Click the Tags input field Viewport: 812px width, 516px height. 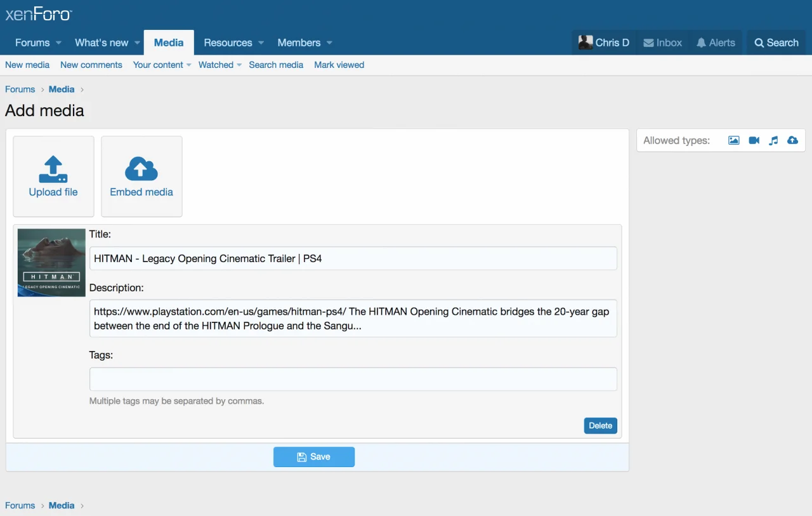353,379
